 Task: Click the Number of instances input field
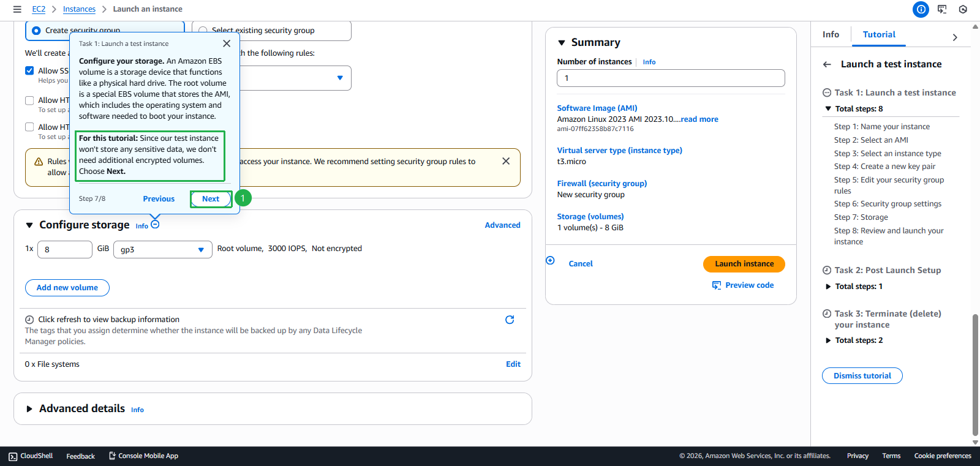coord(670,78)
